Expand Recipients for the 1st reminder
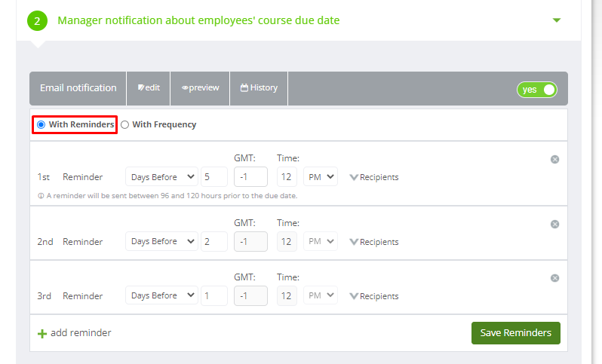 pyautogui.click(x=374, y=177)
